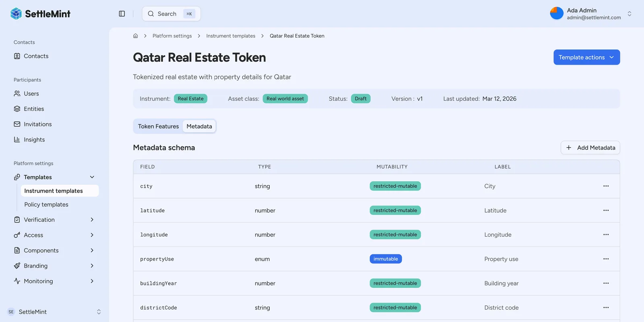
Task: Open the SettleMint organization switcher arrows
Action: [x=99, y=312]
